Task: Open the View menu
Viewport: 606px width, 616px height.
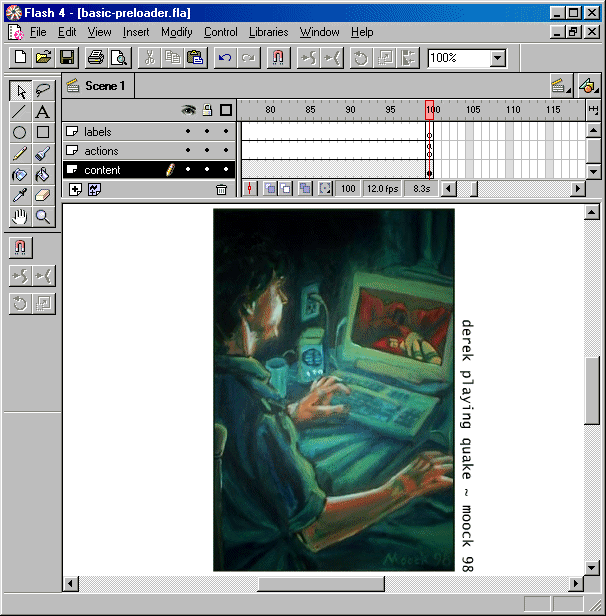Action: [x=99, y=32]
